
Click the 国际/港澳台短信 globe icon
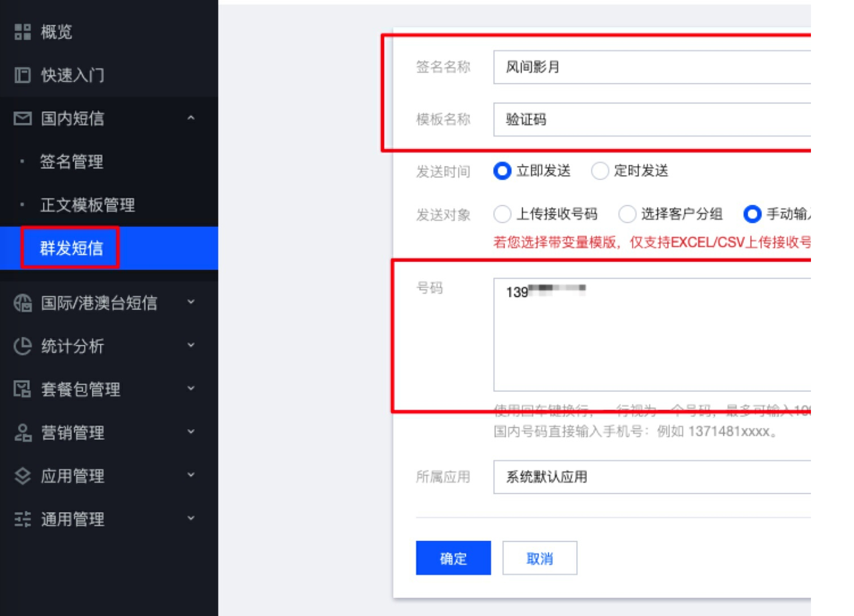point(22,303)
